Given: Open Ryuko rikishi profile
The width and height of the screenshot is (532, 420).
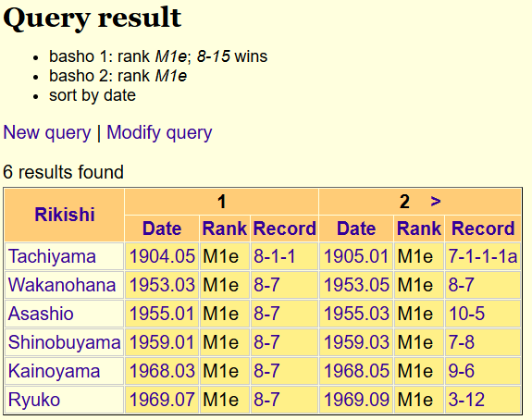Looking at the screenshot, I should click(34, 400).
